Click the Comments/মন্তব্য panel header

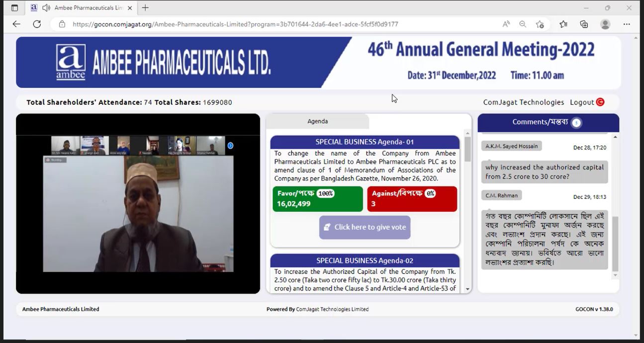(549, 123)
